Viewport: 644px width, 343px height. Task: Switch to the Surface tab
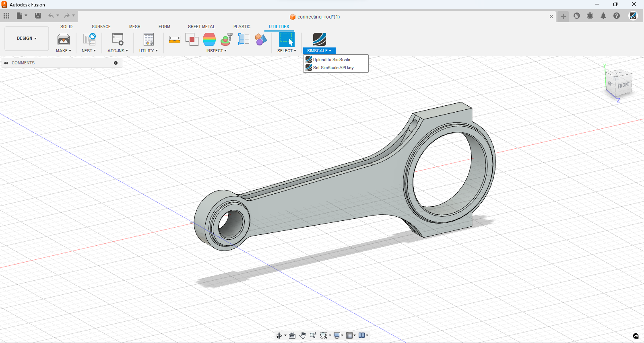click(101, 27)
